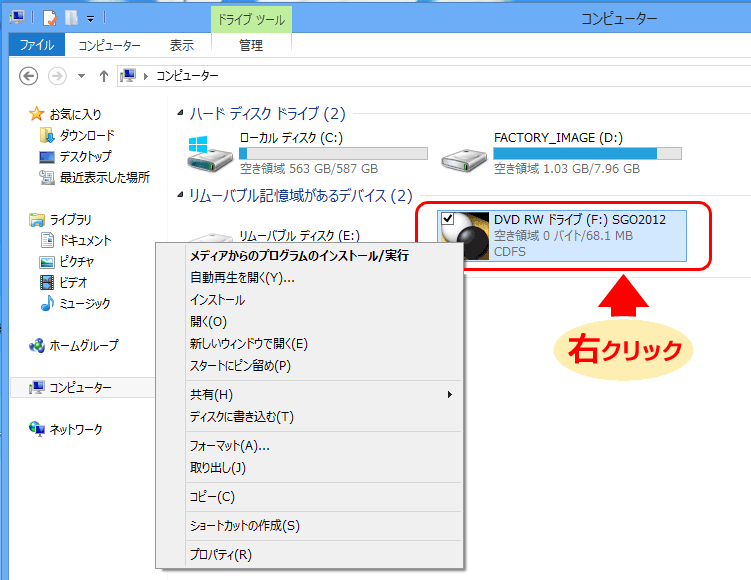Open the ファイル tab
The height and width of the screenshot is (580, 751).
pos(36,45)
